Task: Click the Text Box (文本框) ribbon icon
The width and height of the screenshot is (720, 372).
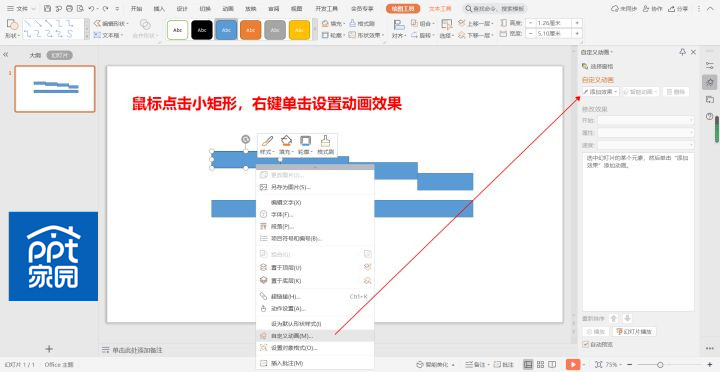Action: [x=97, y=34]
